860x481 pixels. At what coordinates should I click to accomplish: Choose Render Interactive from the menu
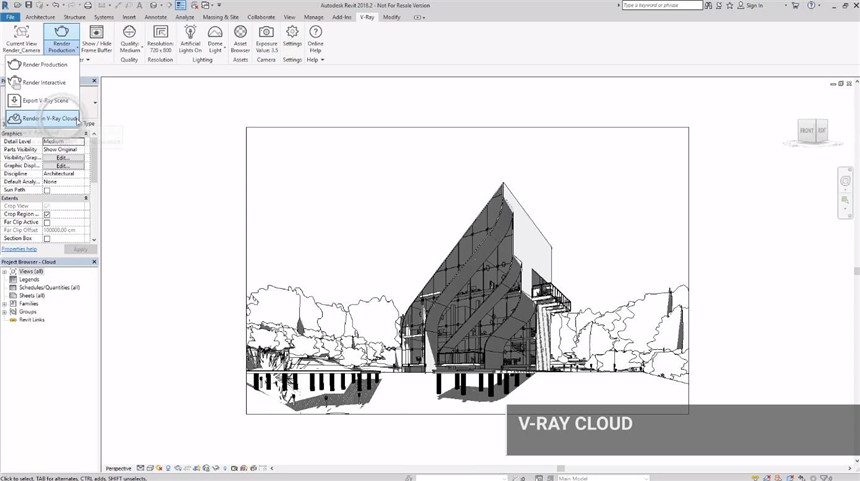43,82
